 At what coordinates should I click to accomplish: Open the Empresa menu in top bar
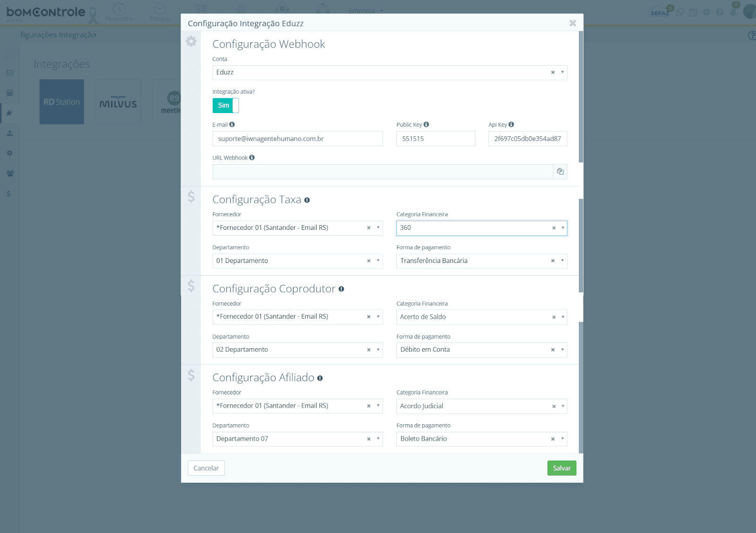coord(366,11)
